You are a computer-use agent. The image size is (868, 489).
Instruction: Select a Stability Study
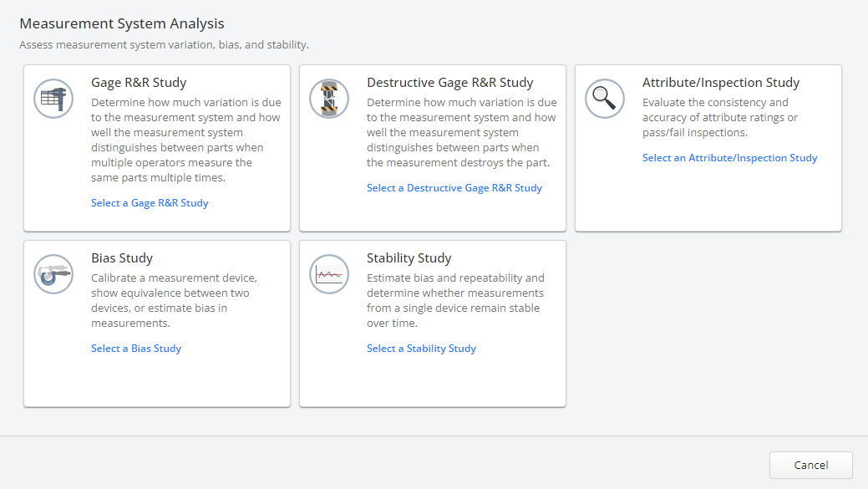coord(421,348)
